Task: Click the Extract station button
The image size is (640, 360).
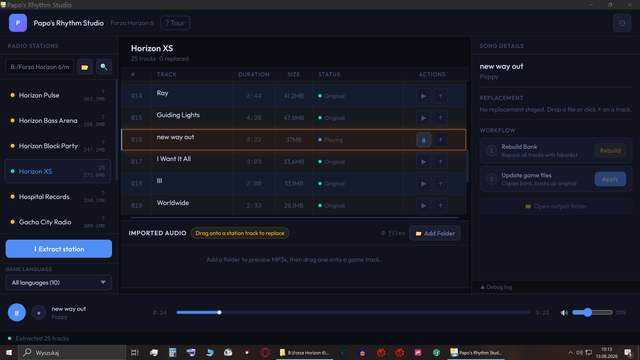Action: [x=59, y=249]
